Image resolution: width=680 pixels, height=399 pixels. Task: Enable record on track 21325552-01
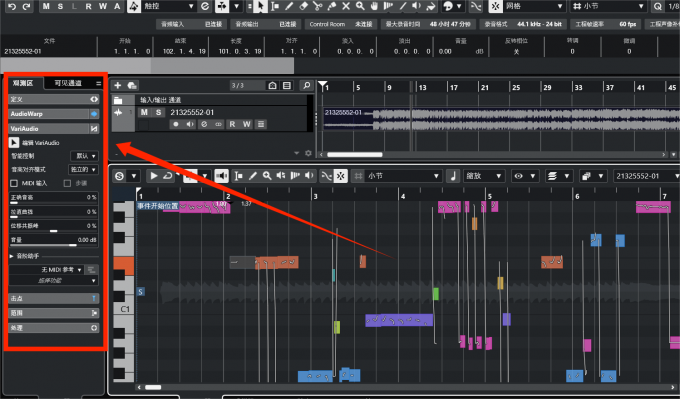click(x=176, y=124)
